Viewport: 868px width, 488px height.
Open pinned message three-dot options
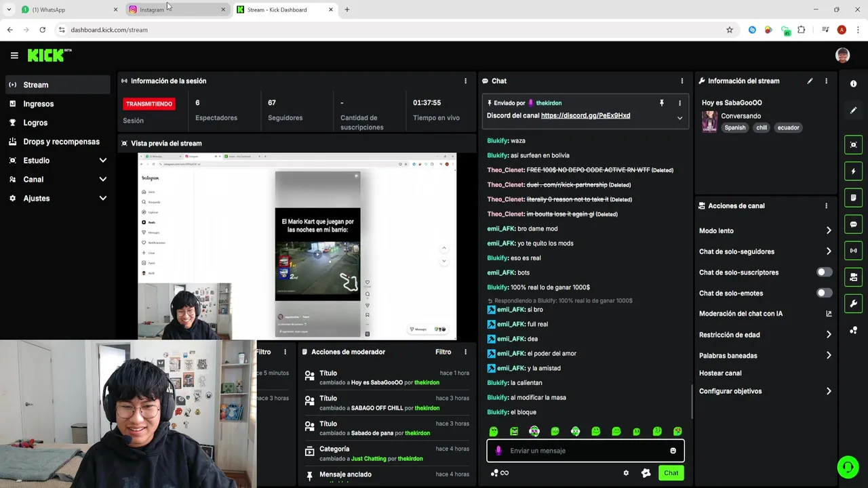point(679,103)
